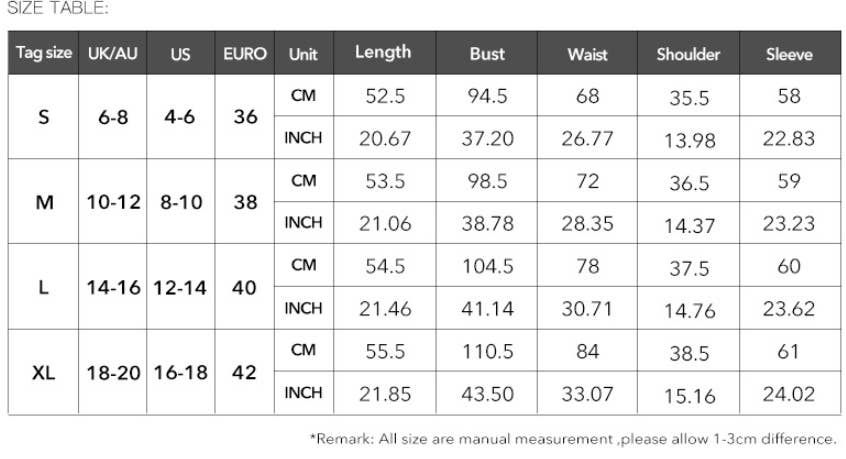
Task: Click the 'M' tag size cell
Action: (x=44, y=202)
